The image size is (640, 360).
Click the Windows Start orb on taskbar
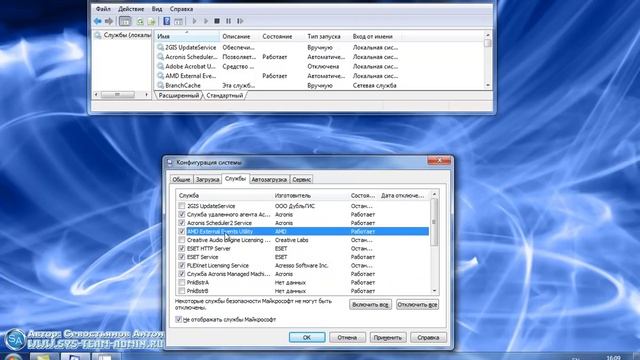coord(13,357)
